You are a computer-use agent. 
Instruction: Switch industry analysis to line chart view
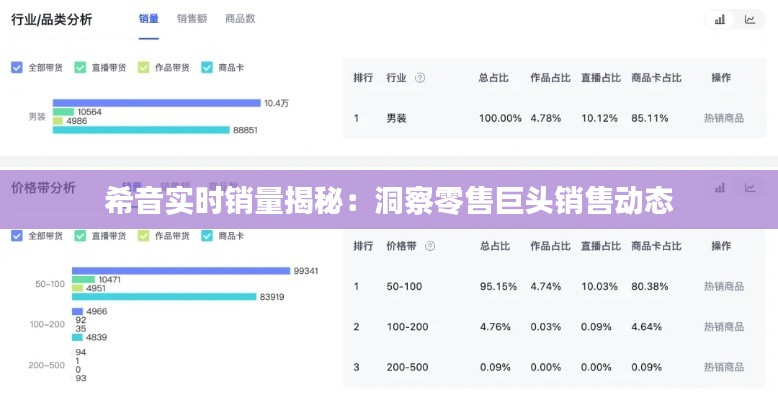click(750, 19)
